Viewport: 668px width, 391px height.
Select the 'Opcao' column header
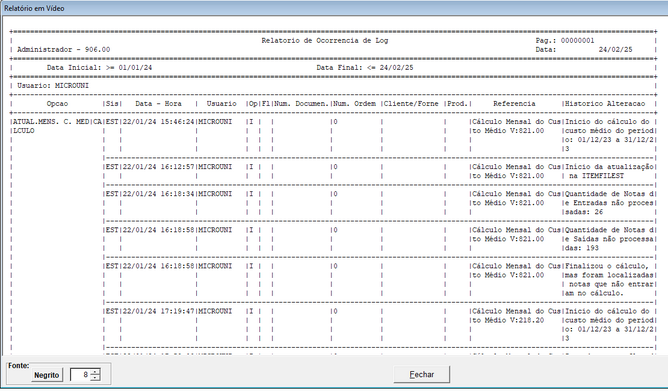point(57,104)
